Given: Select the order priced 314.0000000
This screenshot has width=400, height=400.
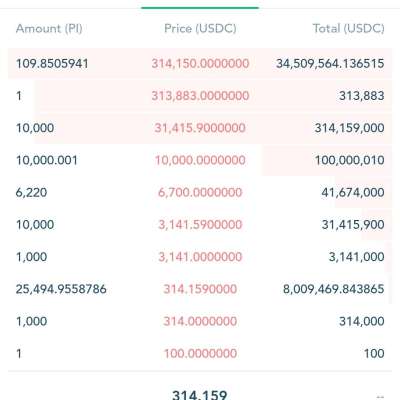Looking at the screenshot, I should pos(200,321).
